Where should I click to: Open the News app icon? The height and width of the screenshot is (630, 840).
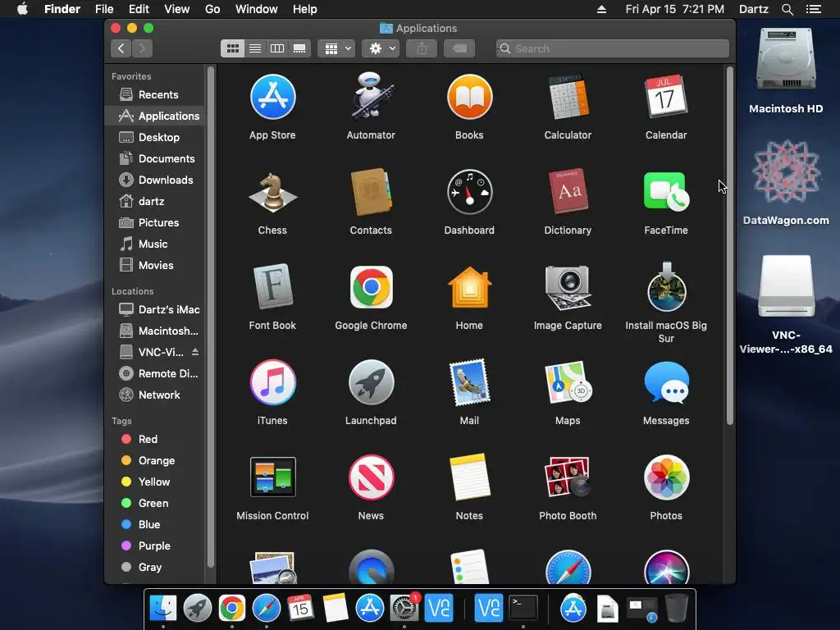(x=371, y=477)
